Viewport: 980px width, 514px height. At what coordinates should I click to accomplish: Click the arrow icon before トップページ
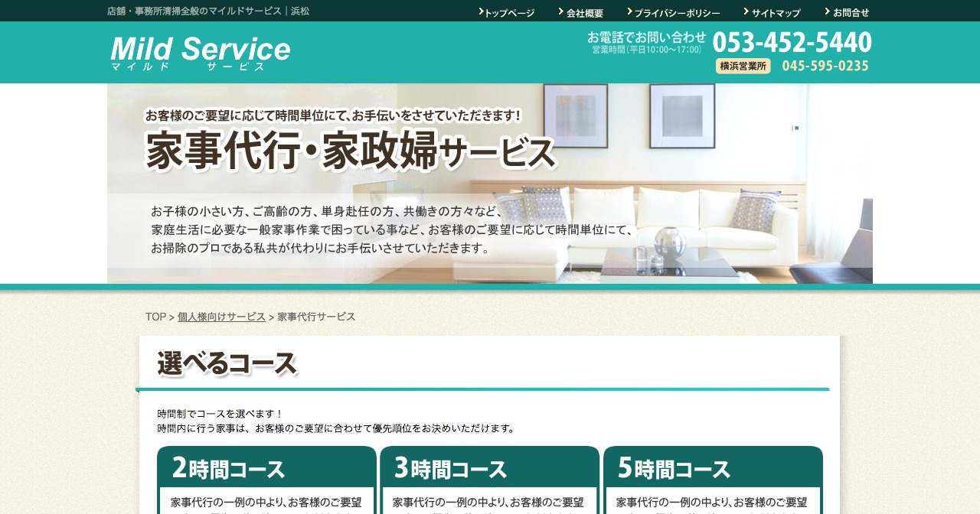click(x=480, y=12)
